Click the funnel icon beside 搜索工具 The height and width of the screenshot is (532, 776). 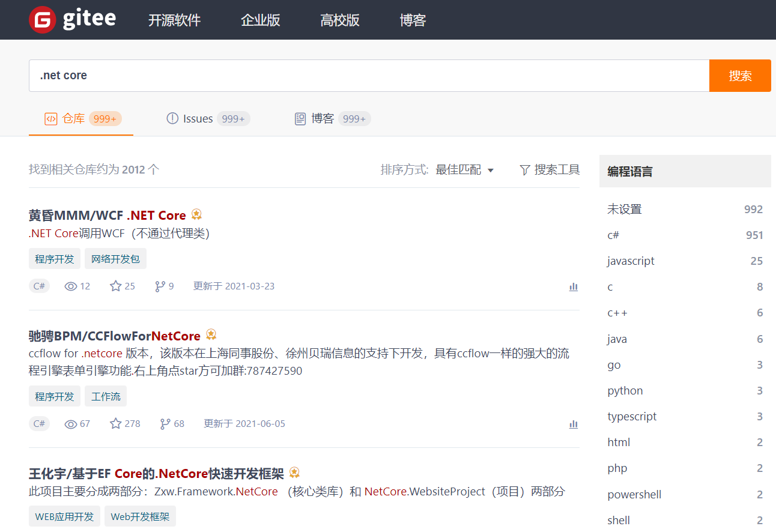click(x=525, y=171)
